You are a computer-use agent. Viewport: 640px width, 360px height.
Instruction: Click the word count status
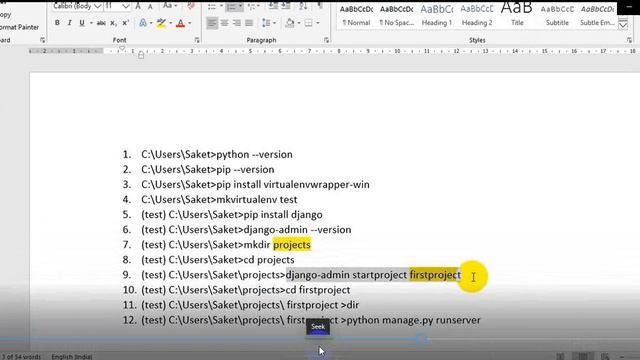click(21, 357)
